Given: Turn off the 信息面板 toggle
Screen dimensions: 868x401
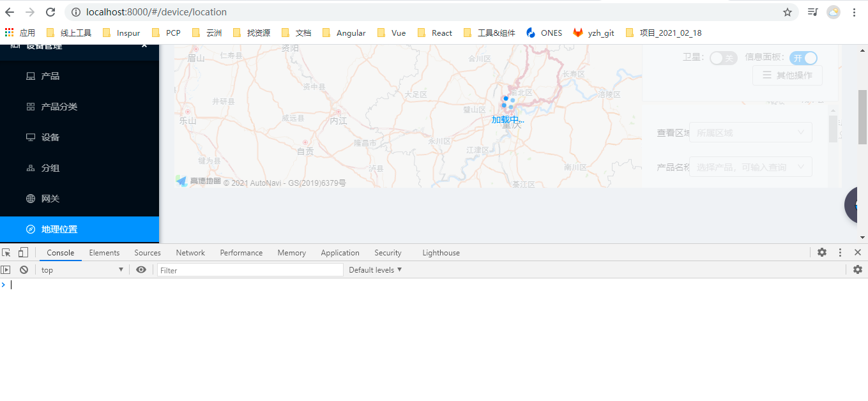Looking at the screenshot, I should coord(803,57).
